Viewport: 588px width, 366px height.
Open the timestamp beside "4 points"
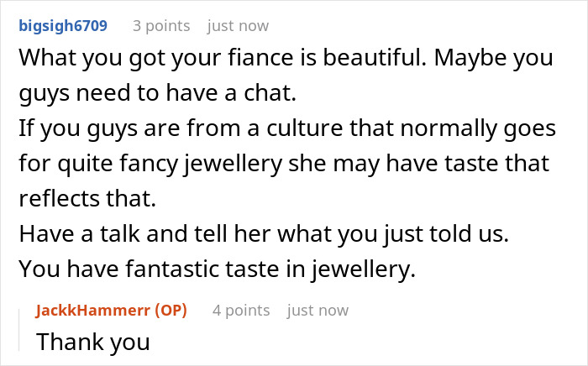(318, 311)
